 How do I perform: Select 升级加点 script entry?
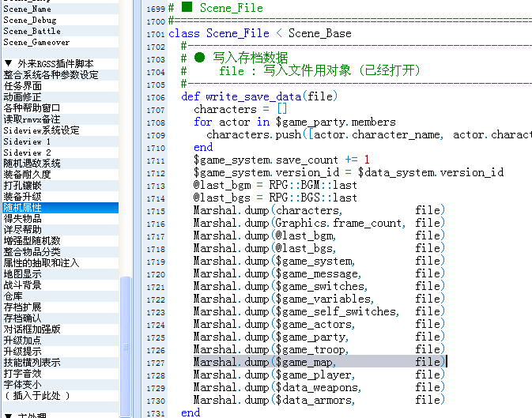coord(60,341)
